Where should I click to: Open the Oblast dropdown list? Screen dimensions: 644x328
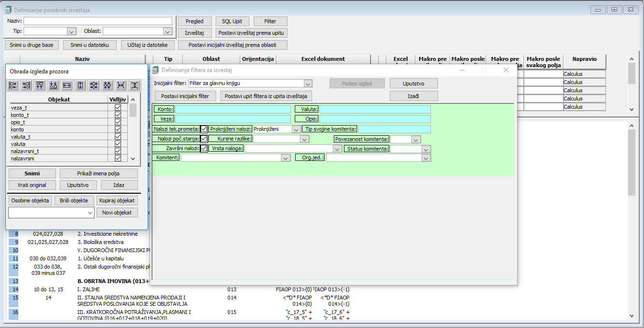point(167,31)
